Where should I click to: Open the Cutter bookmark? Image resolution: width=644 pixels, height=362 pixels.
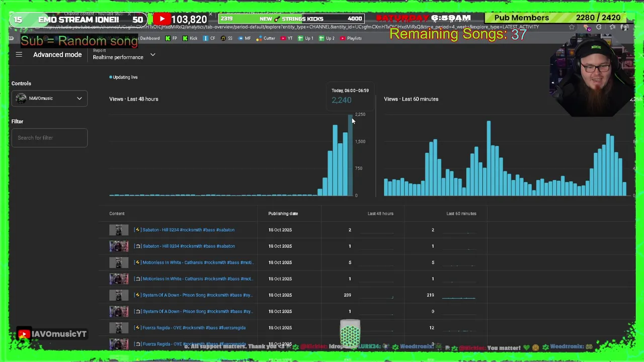266,38
